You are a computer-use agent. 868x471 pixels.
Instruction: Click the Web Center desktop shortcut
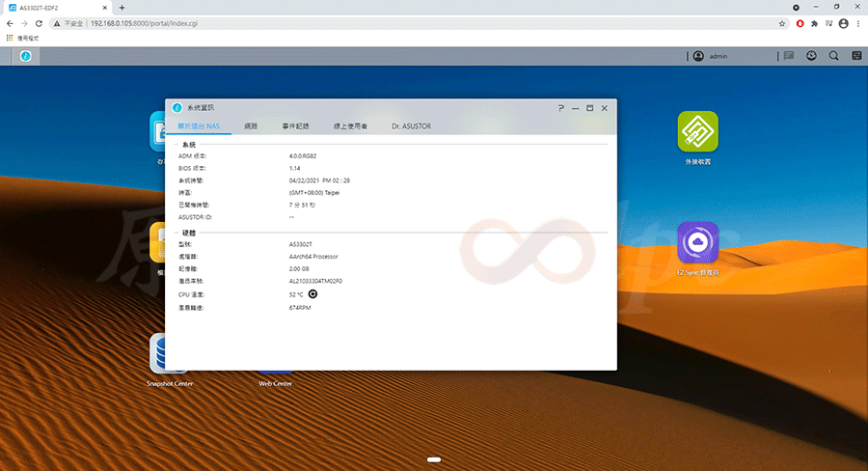click(275, 374)
